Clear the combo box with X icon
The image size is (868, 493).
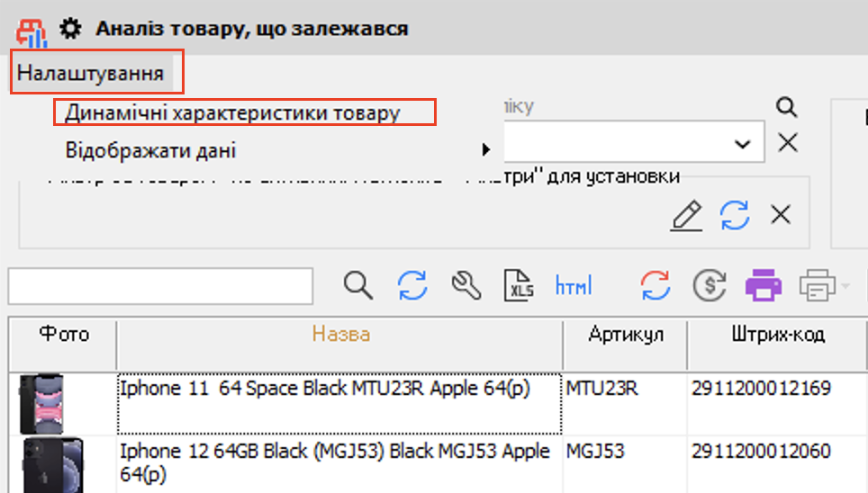pyautogui.click(x=788, y=143)
